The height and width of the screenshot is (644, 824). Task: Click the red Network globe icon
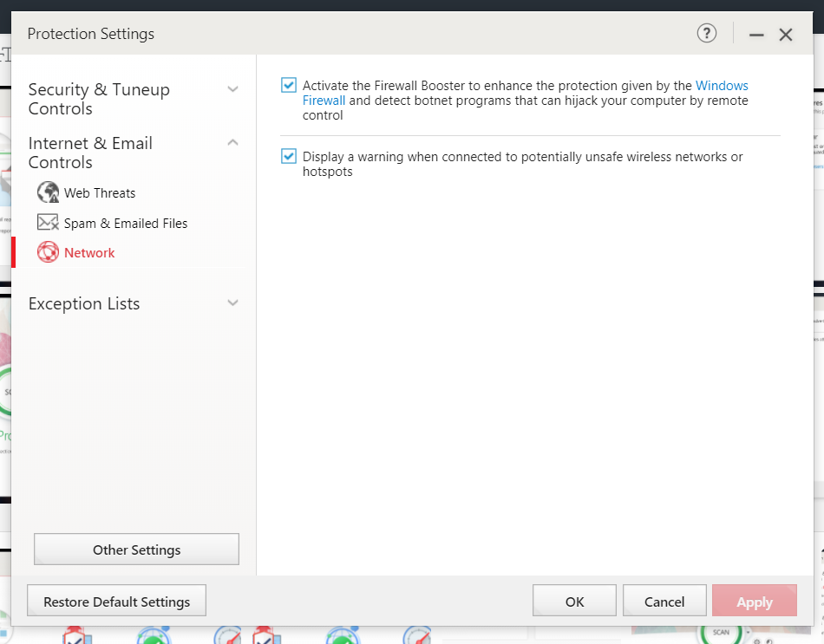(x=48, y=252)
